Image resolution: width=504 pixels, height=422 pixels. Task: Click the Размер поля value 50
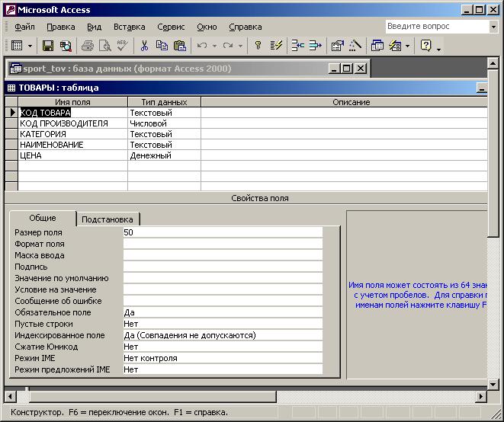223,232
